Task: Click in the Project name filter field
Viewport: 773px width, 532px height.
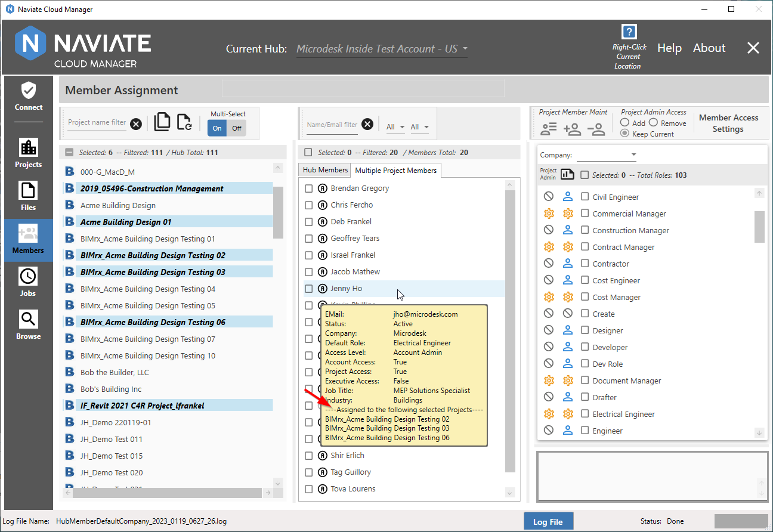Action: click(97, 123)
